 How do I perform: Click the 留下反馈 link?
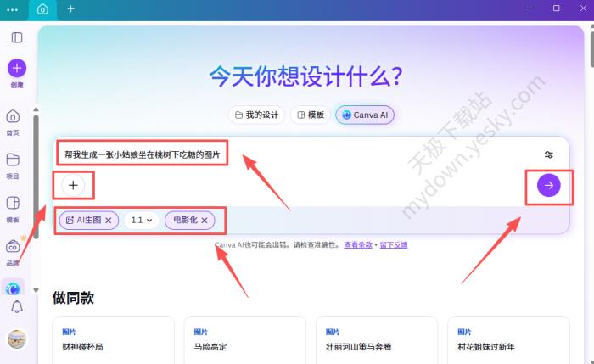(x=393, y=245)
